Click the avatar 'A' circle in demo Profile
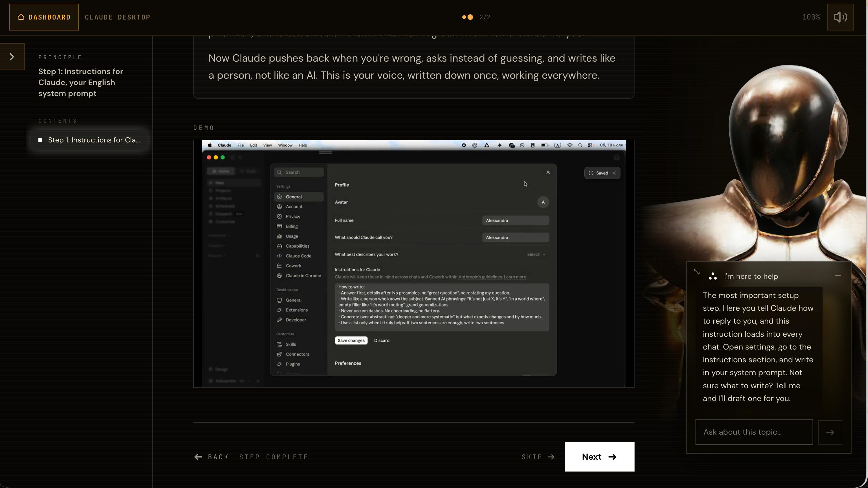This screenshot has height=488, width=868. (543, 202)
